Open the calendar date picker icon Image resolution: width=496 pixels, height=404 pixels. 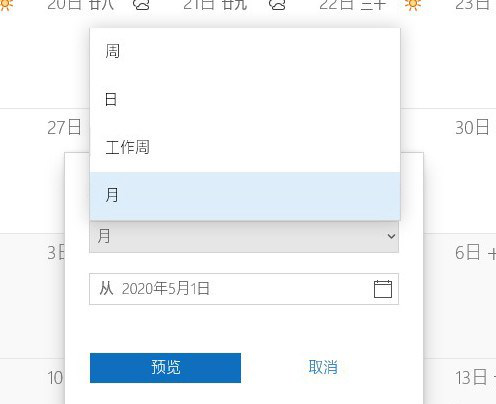(383, 289)
